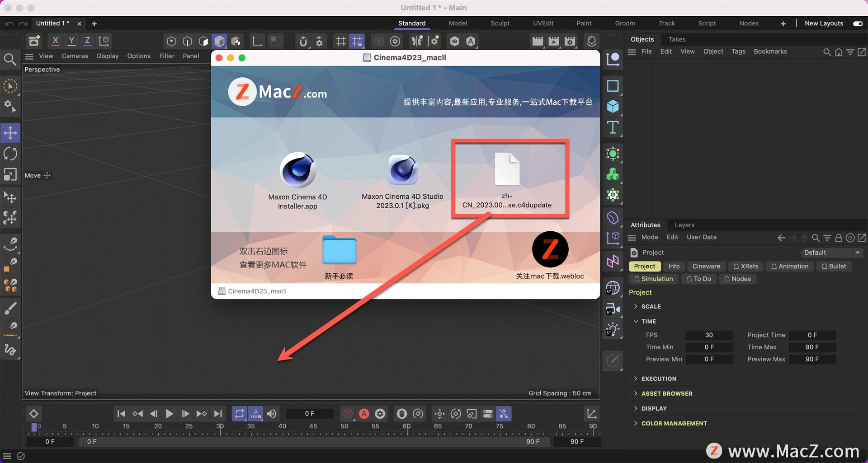868x463 pixels.
Task: Open the Cameras viewport menu
Action: tap(75, 56)
